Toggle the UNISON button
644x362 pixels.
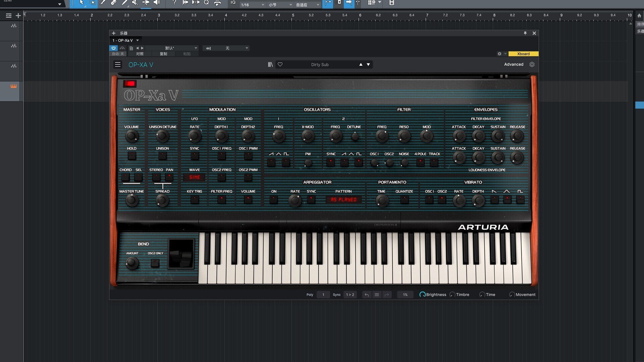[x=162, y=156]
